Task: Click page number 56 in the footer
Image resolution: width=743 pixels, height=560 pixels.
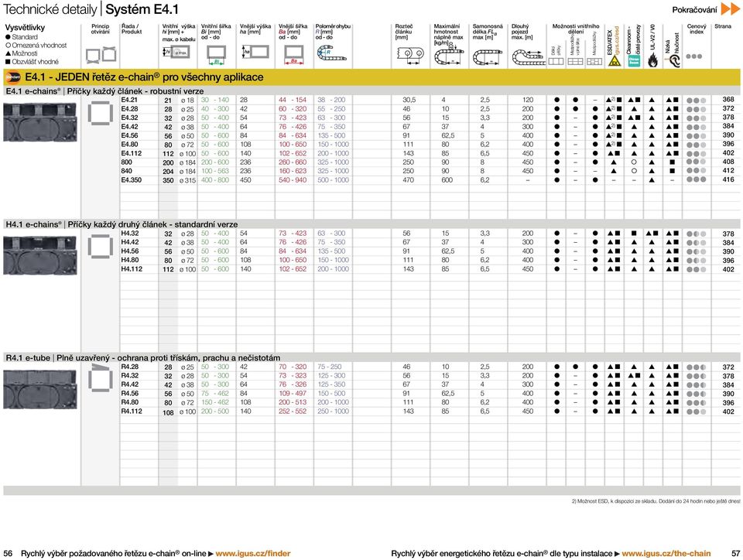Action: click(x=8, y=553)
